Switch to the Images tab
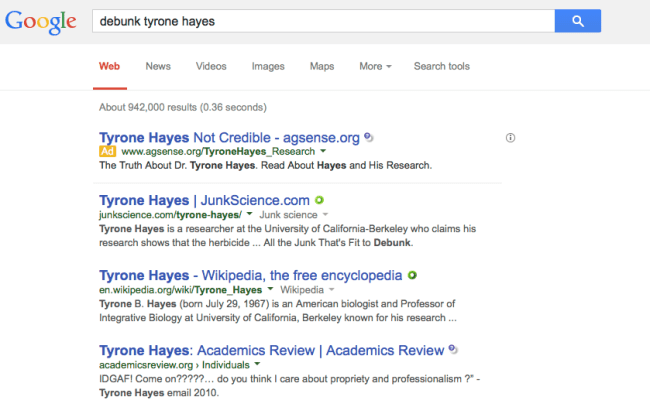Image resolution: width=650 pixels, height=414 pixels. (267, 67)
